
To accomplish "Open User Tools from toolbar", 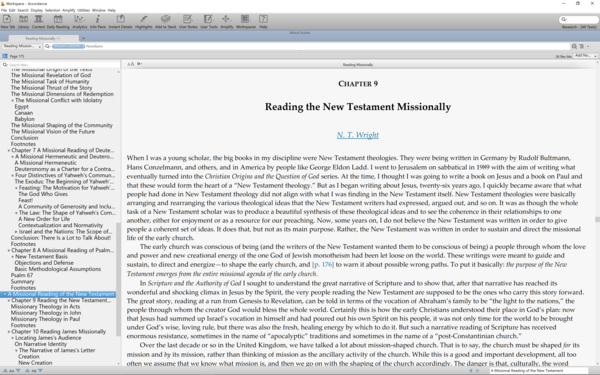I will point(209,21).
